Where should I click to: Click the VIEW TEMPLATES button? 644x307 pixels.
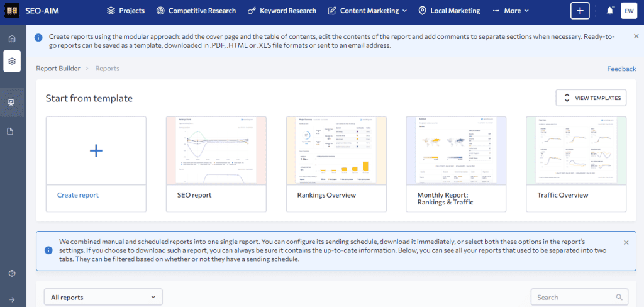pos(591,98)
